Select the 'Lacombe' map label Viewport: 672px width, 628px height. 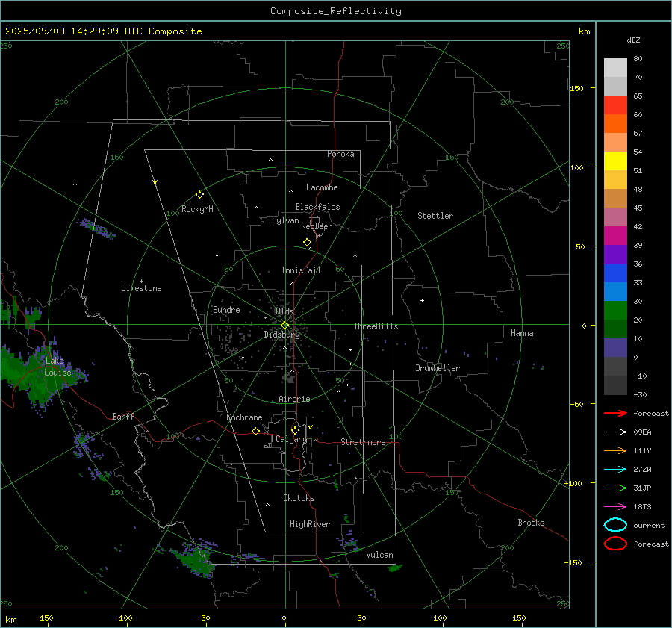pos(322,187)
